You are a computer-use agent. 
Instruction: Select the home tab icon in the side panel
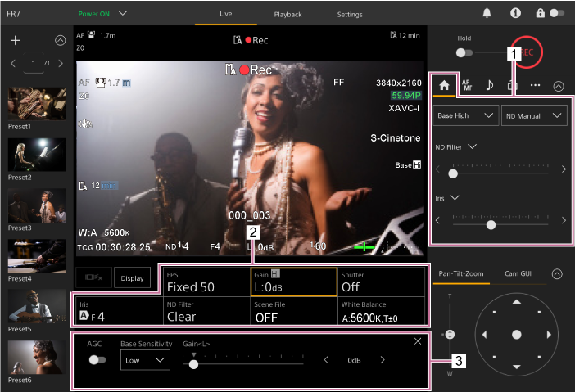pyautogui.click(x=445, y=84)
